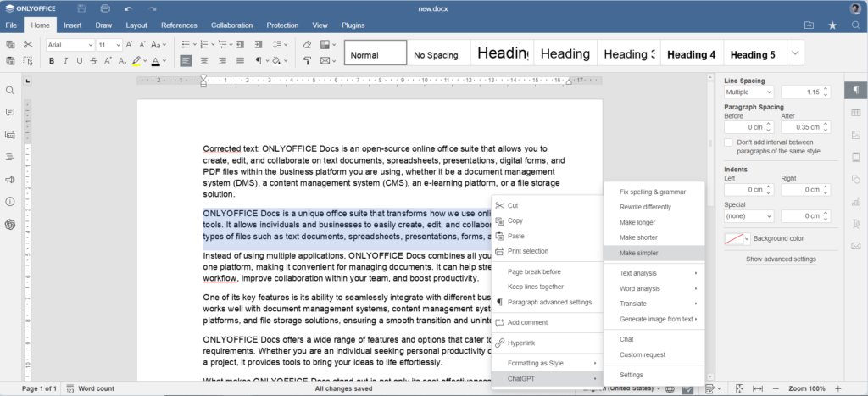Click Fit to width icon in status bar

(x=758, y=389)
